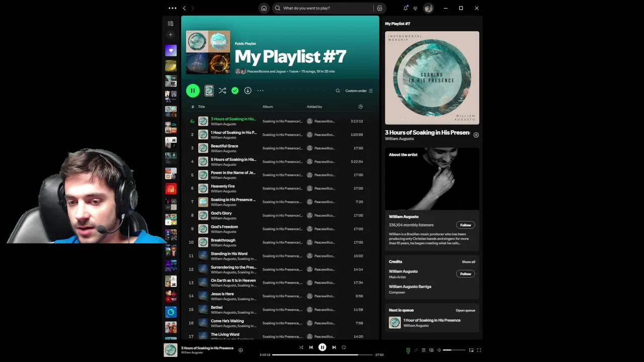Sort by duration clock icon header
This screenshot has width=644, height=362.
coord(360,107)
